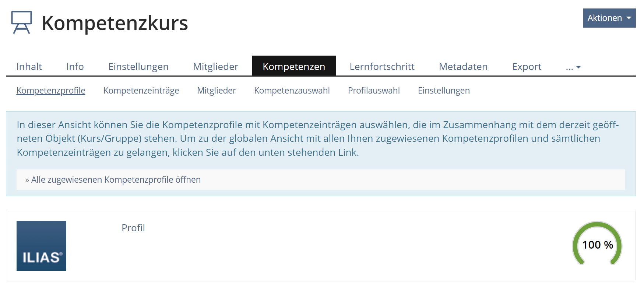This screenshot has height=295, width=644.
Task: Go to the Kompetenzauswahl sub-tab
Action: coord(292,91)
